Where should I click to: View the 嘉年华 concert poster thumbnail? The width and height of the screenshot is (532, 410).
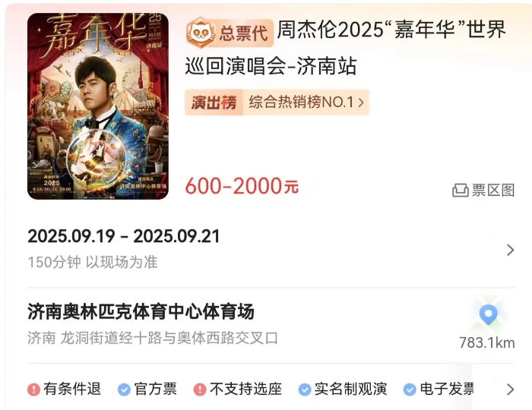click(98, 106)
